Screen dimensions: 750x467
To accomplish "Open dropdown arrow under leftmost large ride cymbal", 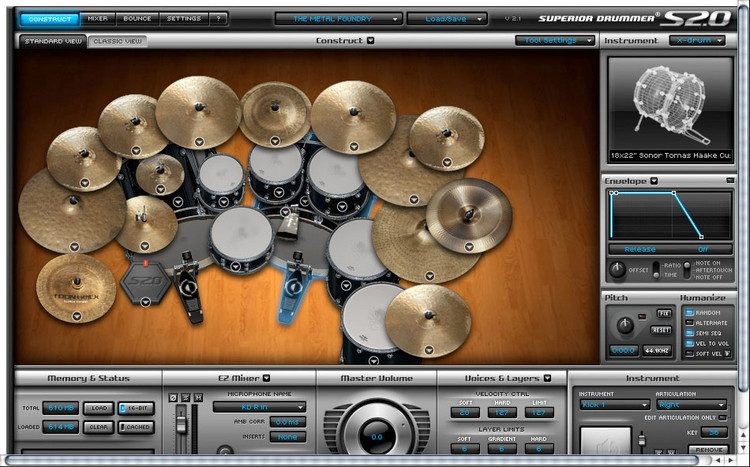I will (74, 247).
